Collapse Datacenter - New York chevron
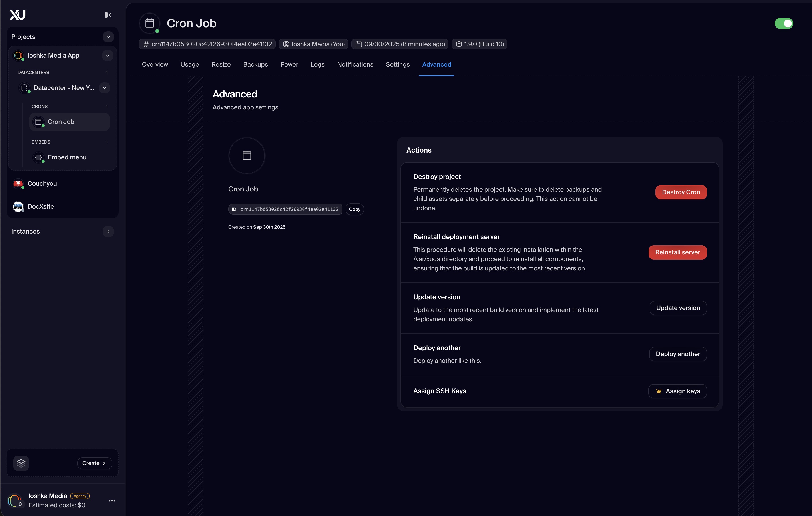This screenshot has width=812, height=516. (105, 88)
